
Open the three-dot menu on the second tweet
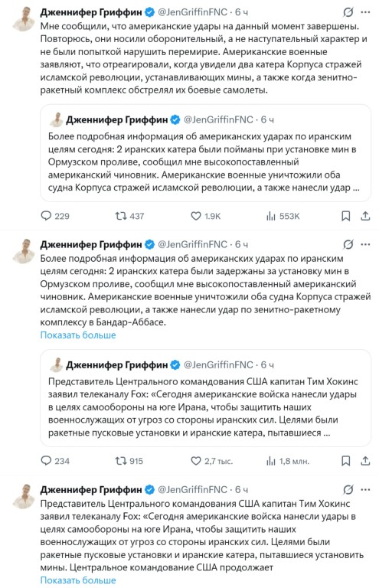365,244
